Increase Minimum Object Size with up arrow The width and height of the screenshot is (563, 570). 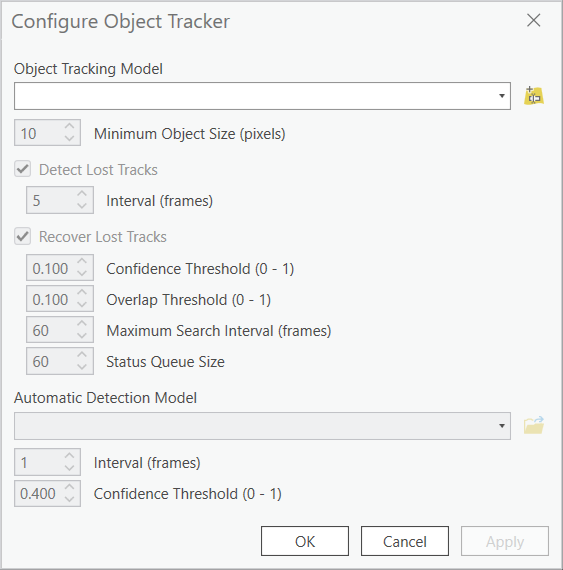tap(69, 127)
